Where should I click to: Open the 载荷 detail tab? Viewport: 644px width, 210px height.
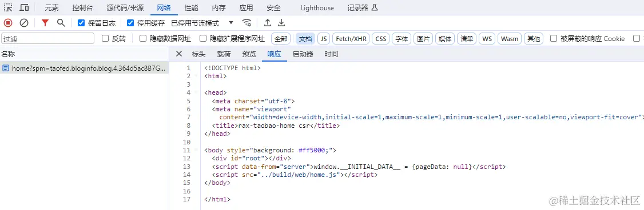[x=224, y=54]
